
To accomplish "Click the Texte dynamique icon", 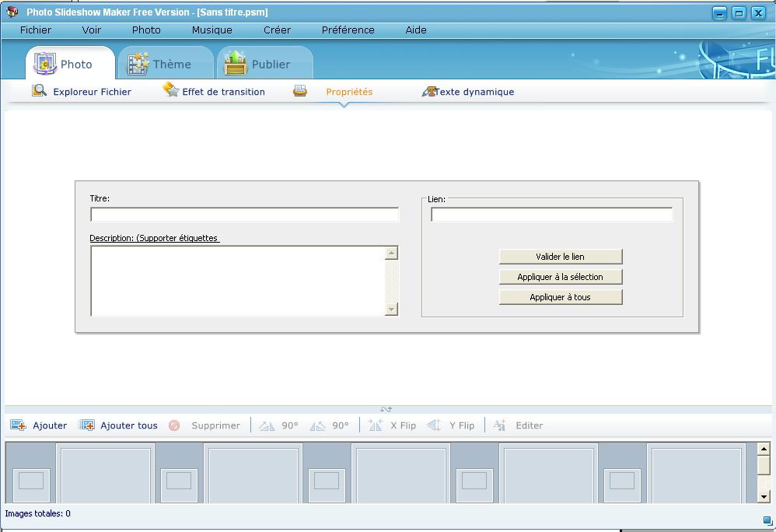I will click(x=428, y=92).
